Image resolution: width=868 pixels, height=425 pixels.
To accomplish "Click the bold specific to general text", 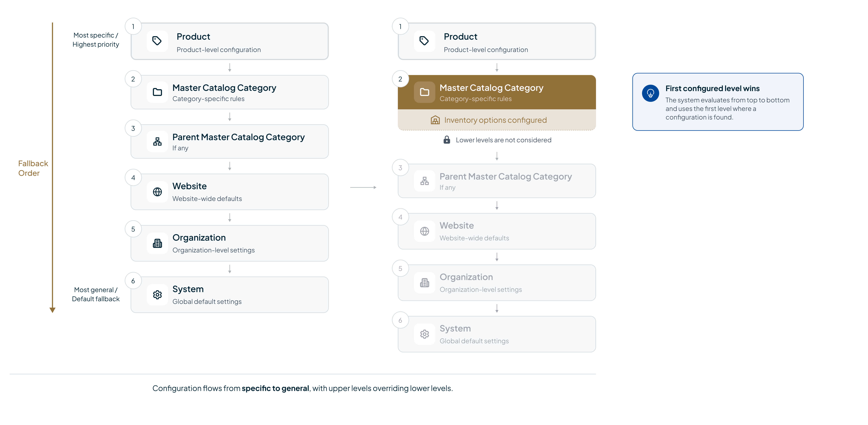I will (275, 388).
